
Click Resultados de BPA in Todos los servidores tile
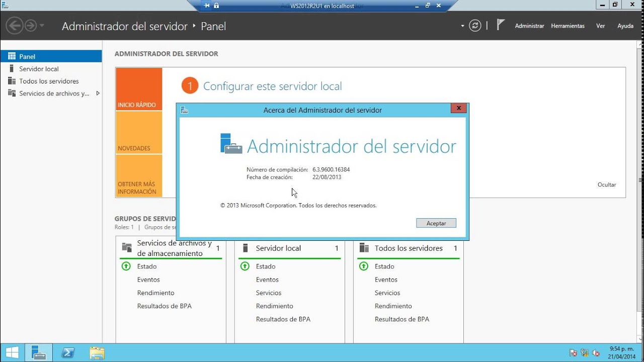coord(402,319)
